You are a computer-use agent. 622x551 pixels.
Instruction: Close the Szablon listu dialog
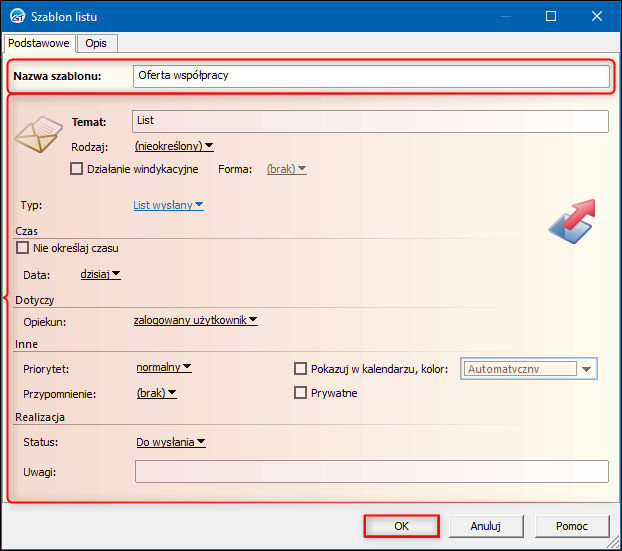coord(597,16)
